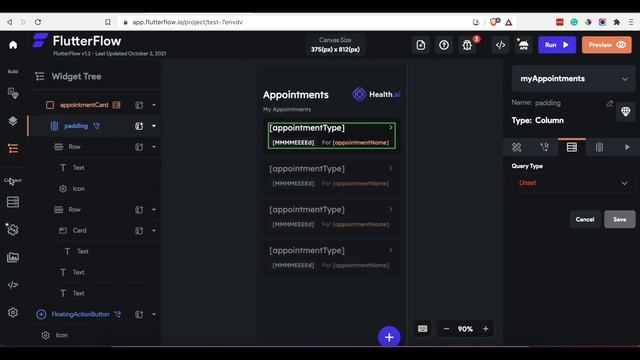This screenshot has width=640, height=360.
Task: Click the add widget icon on first Row
Action: click(139, 147)
